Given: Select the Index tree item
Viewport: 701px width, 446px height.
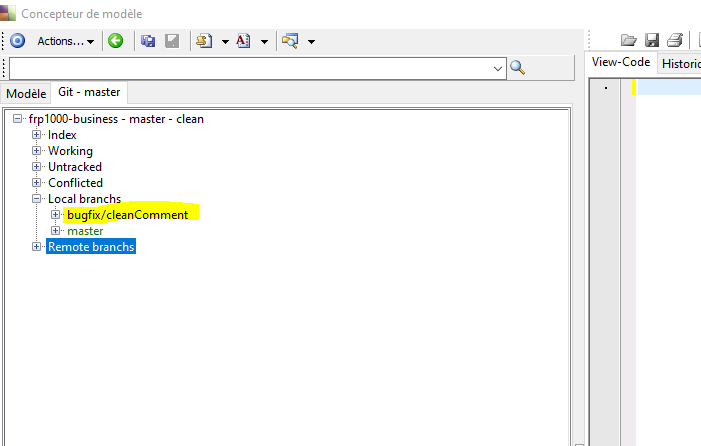Looking at the screenshot, I should pyautogui.click(x=62, y=135).
